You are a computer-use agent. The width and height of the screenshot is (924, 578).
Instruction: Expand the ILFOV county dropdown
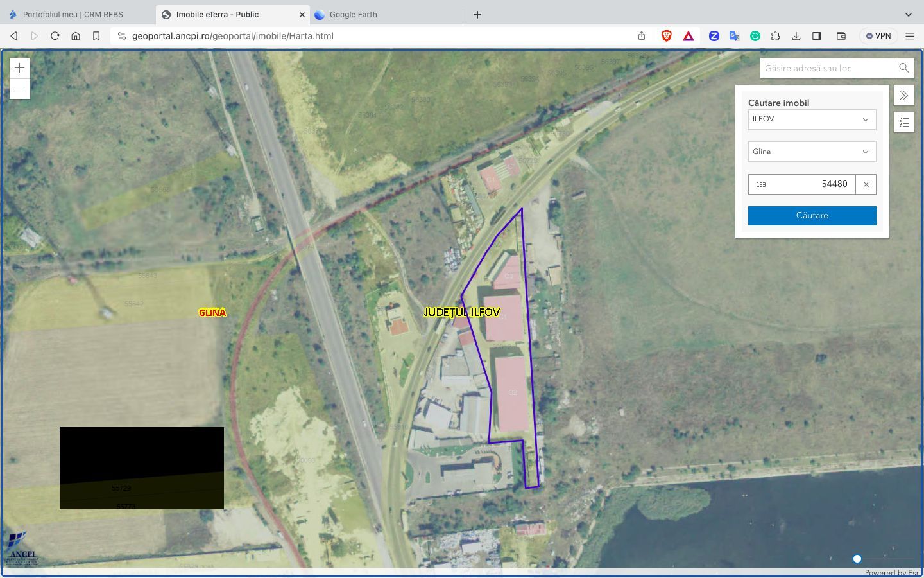pyautogui.click(x=812, y=119)
